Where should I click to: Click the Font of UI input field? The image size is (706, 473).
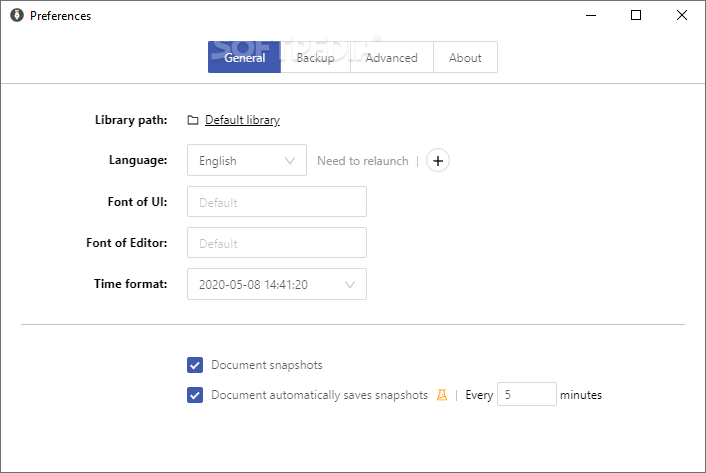click(277, 202)
